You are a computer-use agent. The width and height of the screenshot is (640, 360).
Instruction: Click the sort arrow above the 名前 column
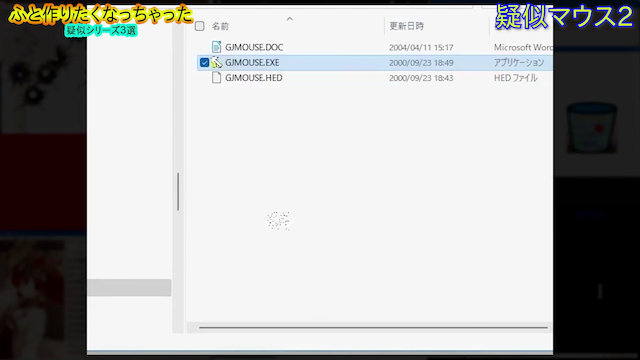[x=289, y=19]
